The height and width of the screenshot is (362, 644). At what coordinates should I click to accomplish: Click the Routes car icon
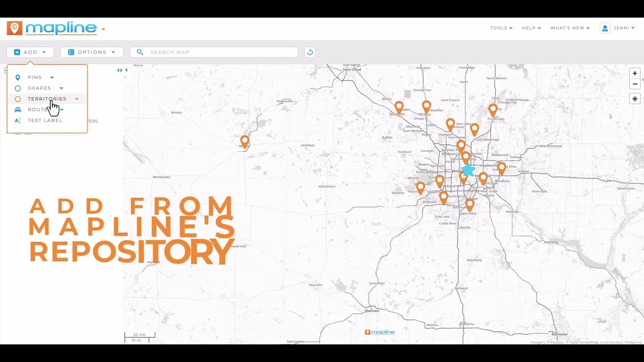(18, 110)
